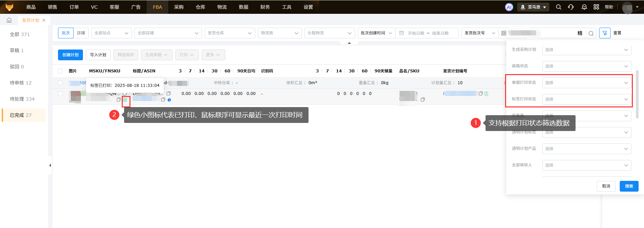Click the blue filter funnel icon

pos(605,33)
